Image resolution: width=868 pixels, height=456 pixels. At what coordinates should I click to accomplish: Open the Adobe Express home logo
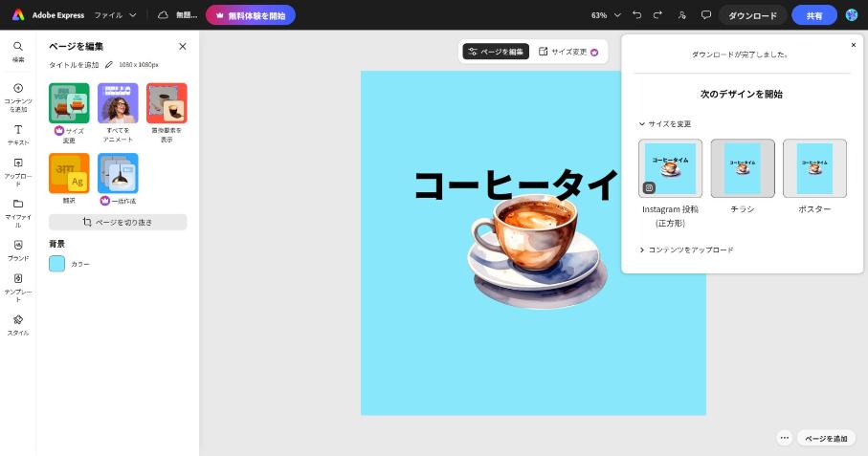point(18,15)
